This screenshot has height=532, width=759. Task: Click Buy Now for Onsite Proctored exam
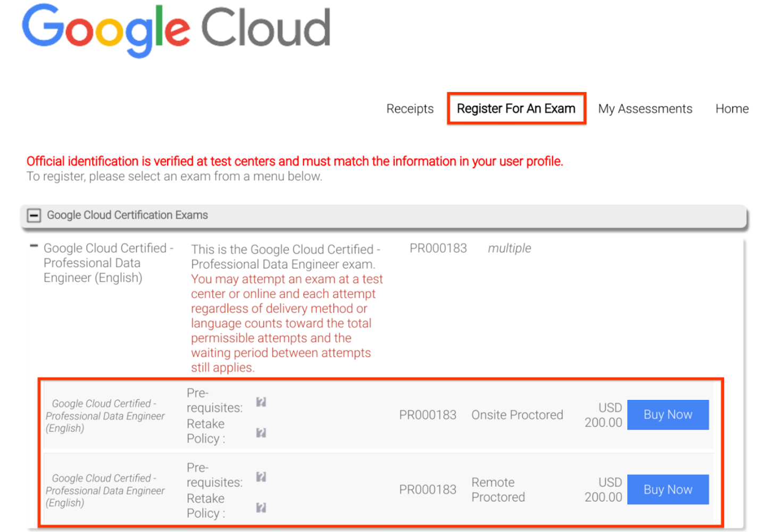point(668,414)
